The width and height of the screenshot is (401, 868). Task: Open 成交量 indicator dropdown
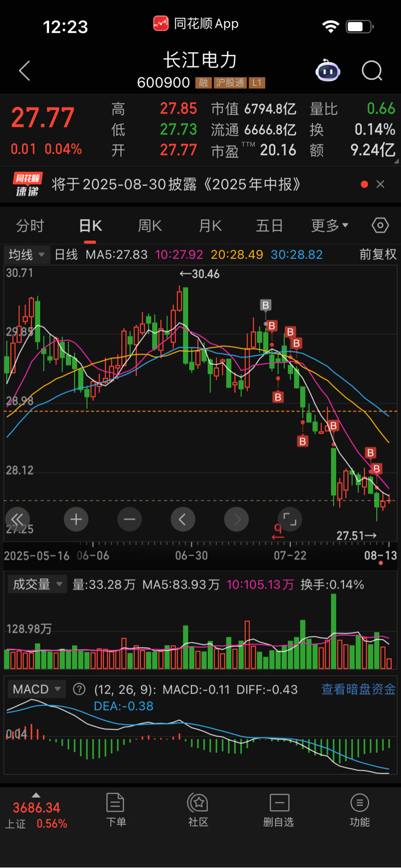37,584
